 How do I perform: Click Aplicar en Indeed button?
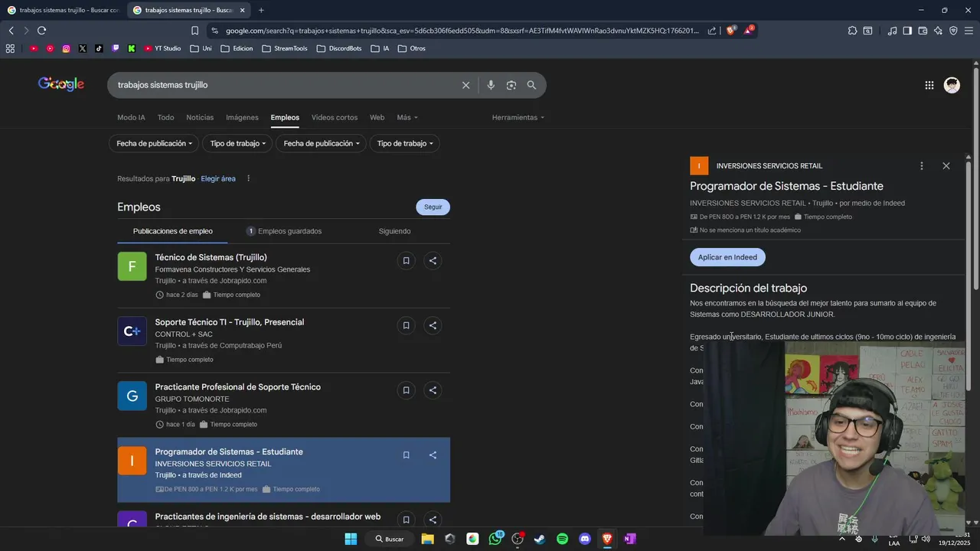coord(727,257)
